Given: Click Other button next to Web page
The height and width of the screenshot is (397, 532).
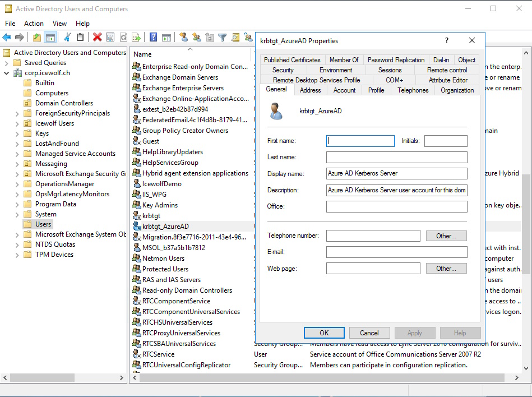Looking at the screenshot, I should point(446,269).
